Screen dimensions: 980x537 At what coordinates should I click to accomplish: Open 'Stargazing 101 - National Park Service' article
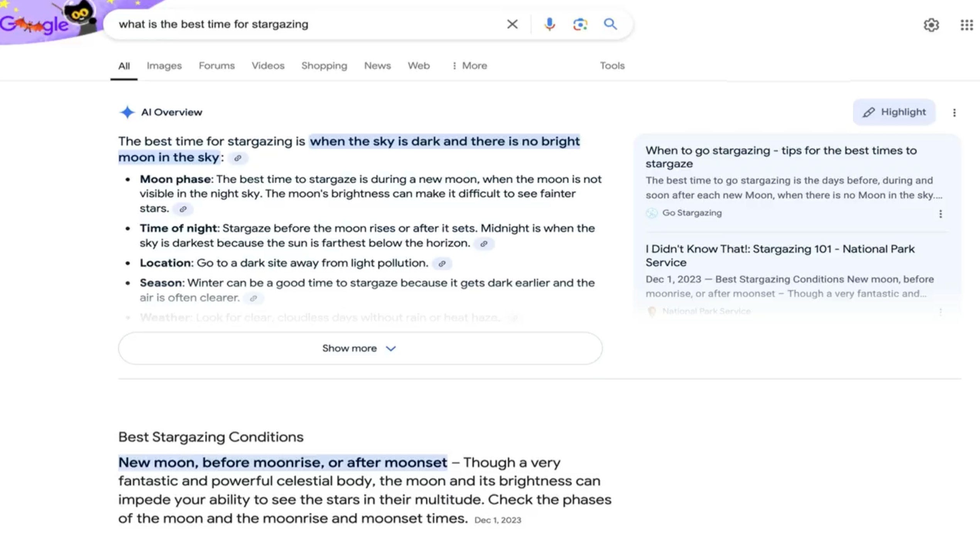[x=780, y=255]
